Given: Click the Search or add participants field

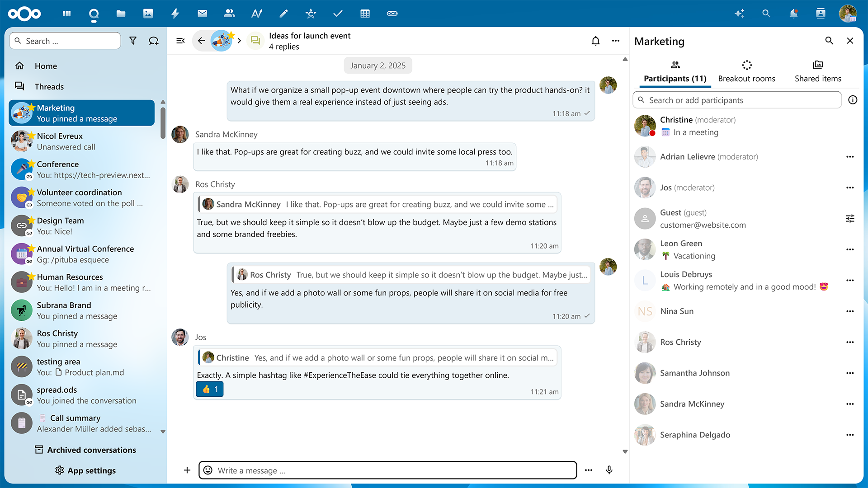Looking at the screenshot, I should click(x=737, y=100).
